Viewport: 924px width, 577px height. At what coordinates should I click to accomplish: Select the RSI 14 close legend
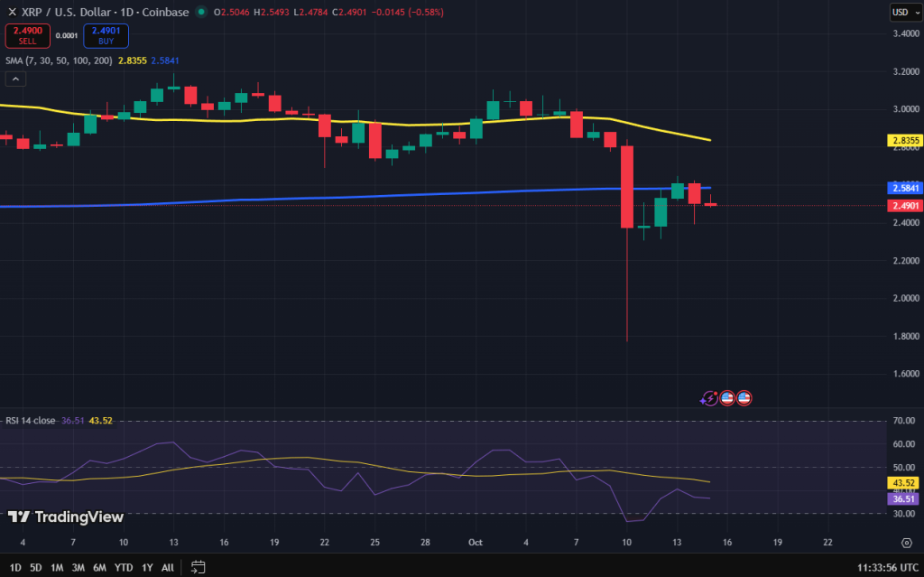click(x=30, y=421)
